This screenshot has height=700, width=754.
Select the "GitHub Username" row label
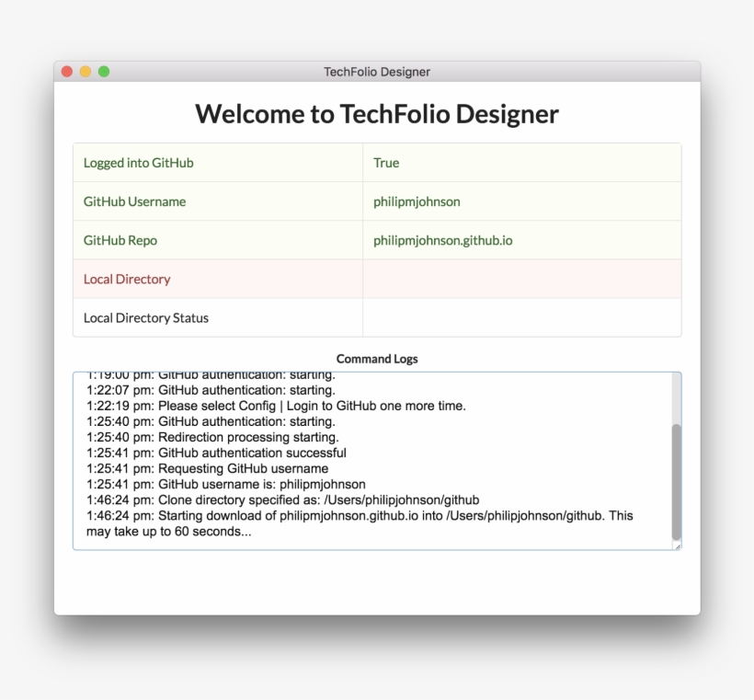tap(134, 201)
